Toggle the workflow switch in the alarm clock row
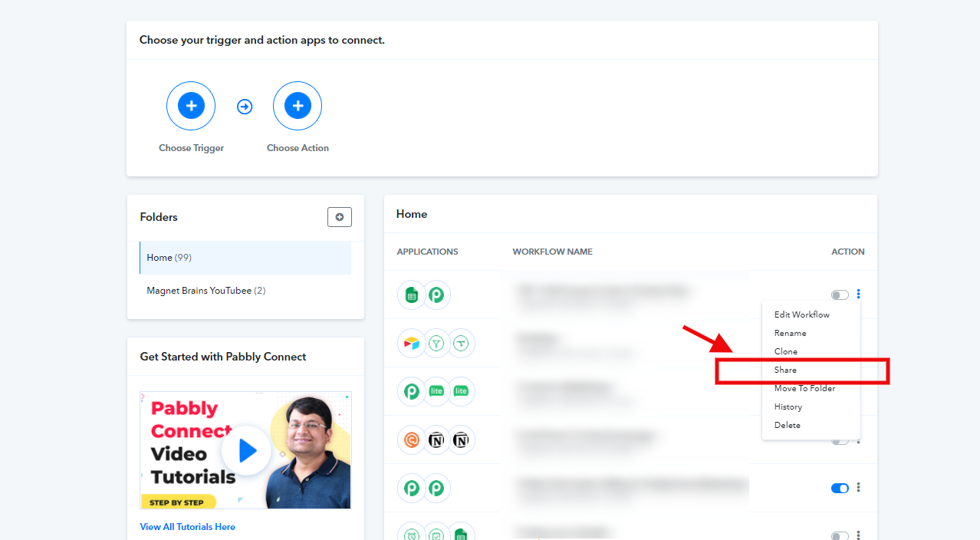Screen dimensions: 980x540 click(840, 535)
